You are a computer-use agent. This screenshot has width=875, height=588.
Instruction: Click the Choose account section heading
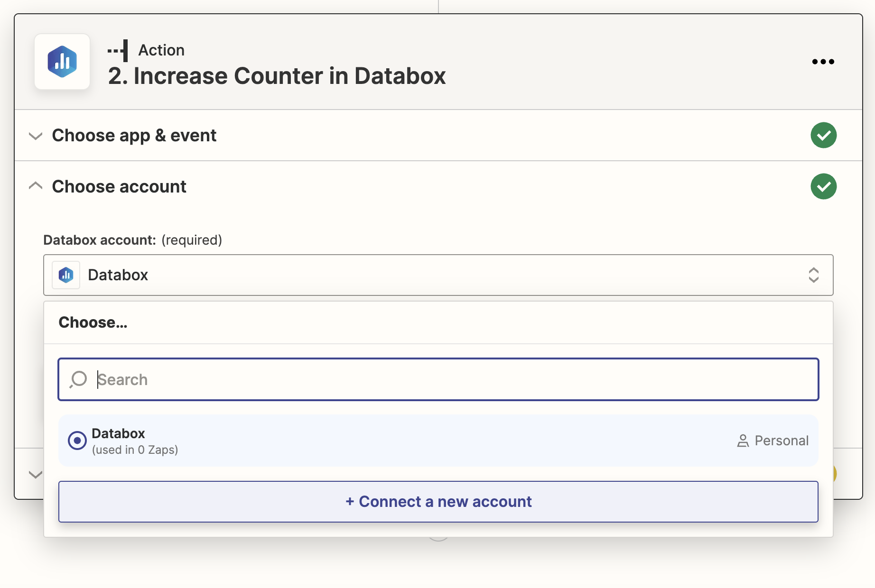[119, 186]
